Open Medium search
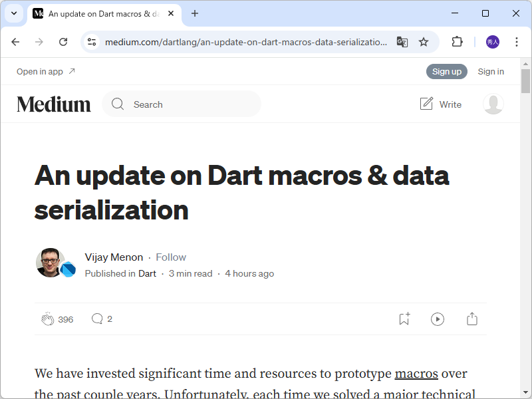 pyautogui.click(x=182, y=104)
